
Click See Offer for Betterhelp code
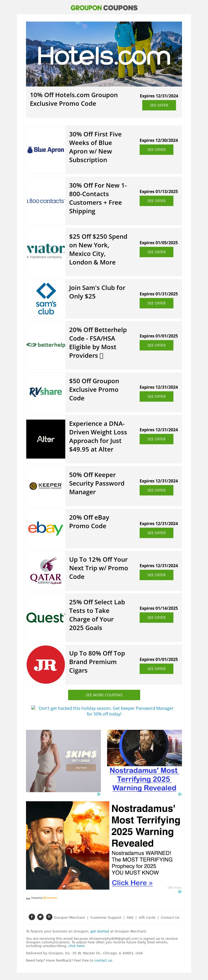tap(156, 346)
